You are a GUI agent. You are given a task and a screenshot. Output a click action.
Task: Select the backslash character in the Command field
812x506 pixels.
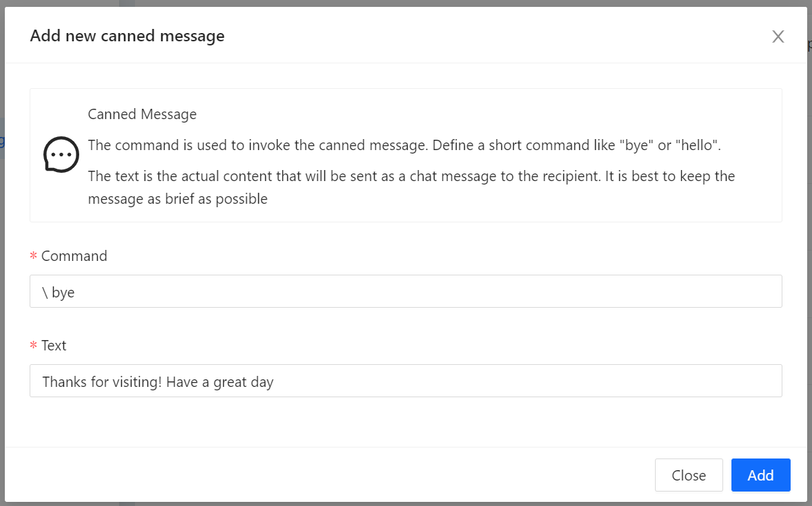(x=44, y=291)
